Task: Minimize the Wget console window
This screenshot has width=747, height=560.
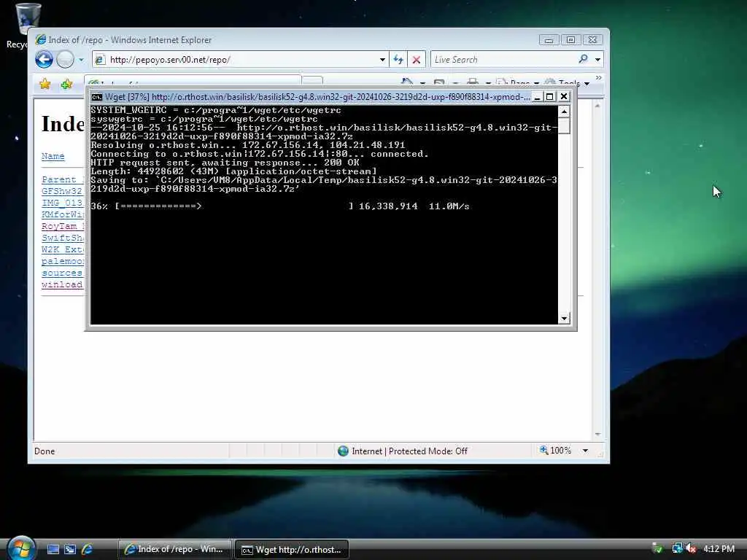Action: (537, 97)
